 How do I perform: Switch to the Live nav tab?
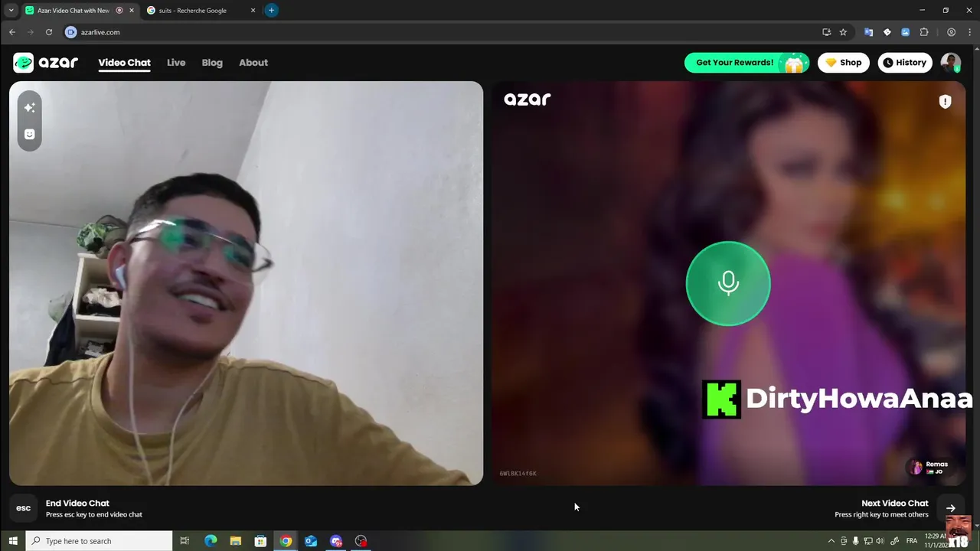[x=176, y=63]
